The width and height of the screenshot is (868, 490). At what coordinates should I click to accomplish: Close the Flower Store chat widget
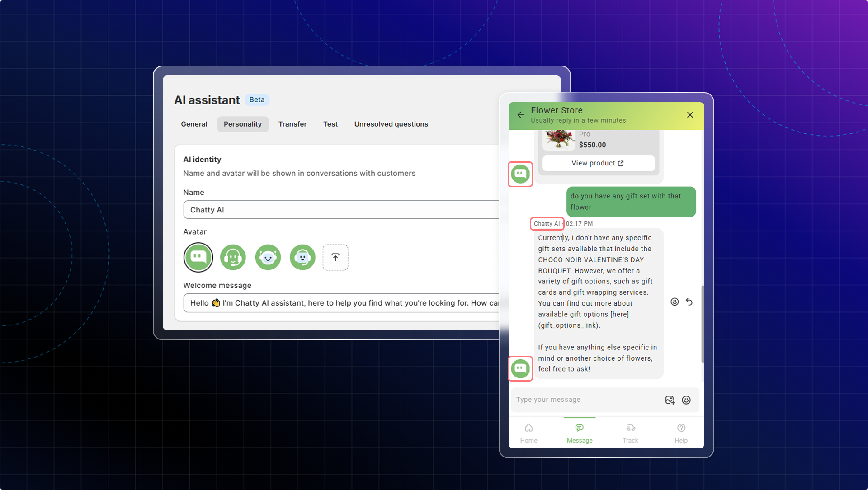pyautogui.click(x=690, y=115)
